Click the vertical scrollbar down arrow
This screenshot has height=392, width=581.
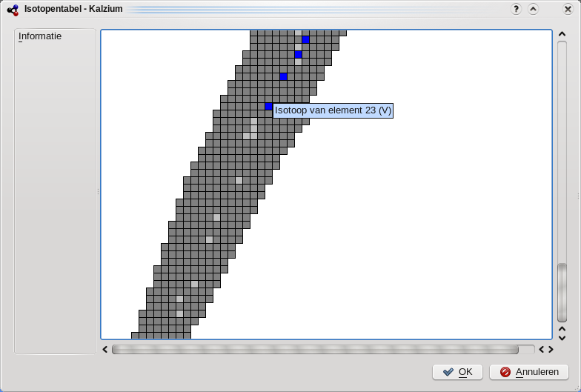562,338
